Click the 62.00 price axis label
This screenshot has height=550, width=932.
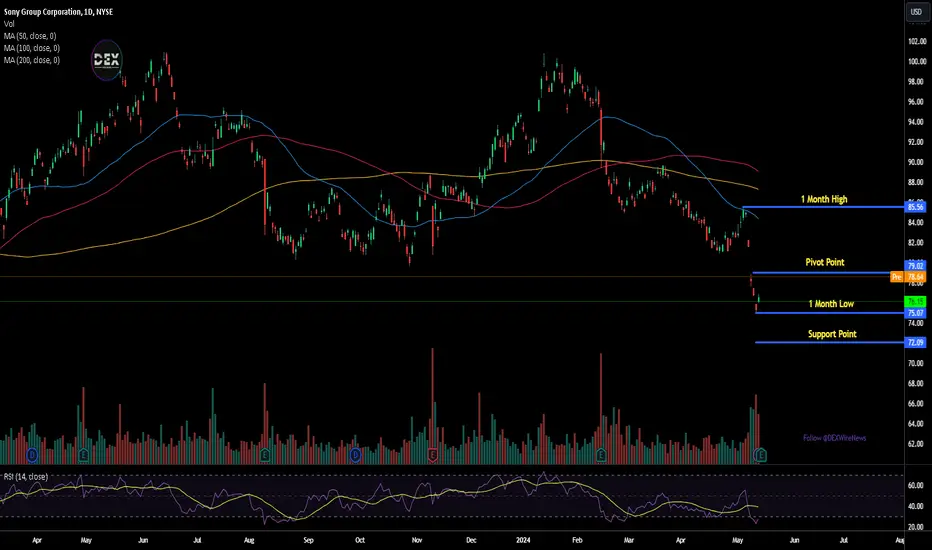tap(915, 444)
